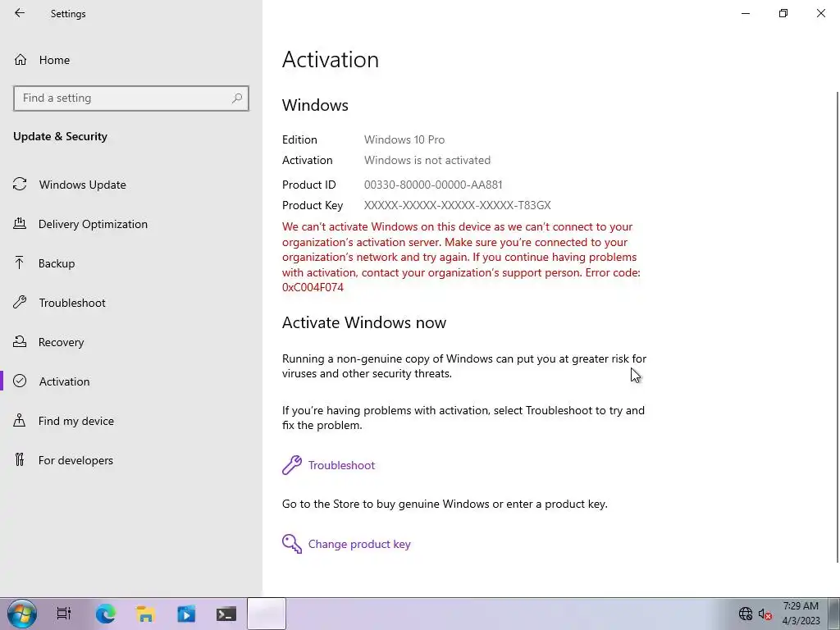Select Delivery Optimization in the sidebar
The image size is (840, 630).
pyautogui.click(x=93, y=224)
